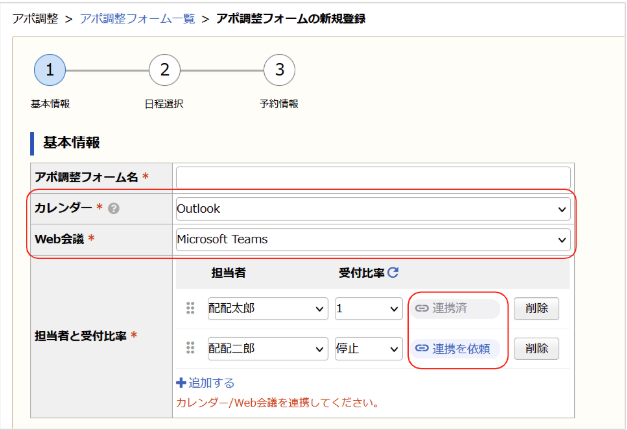The width and height of the screenshot is (627, 430).
Task: Click 削除 button for 配配太郎
Action: pyautogui.click(x=536, y=308)
